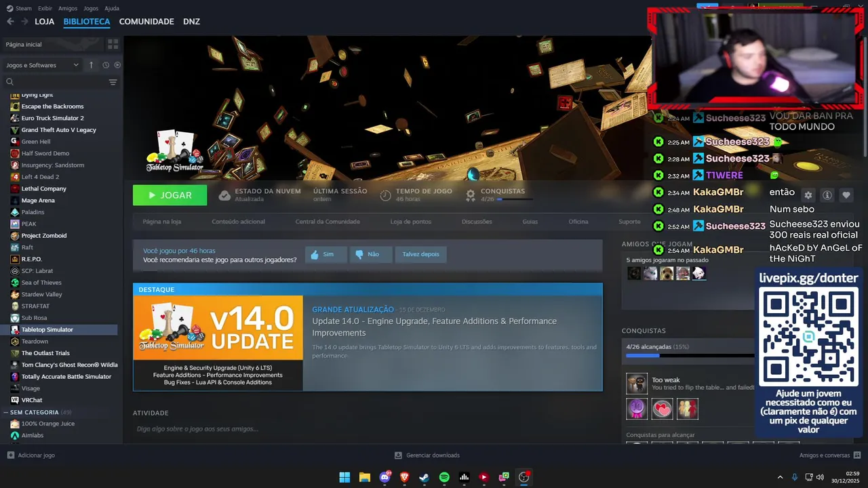Click the achievements gear icon next to Conquistas

(470, 195)
